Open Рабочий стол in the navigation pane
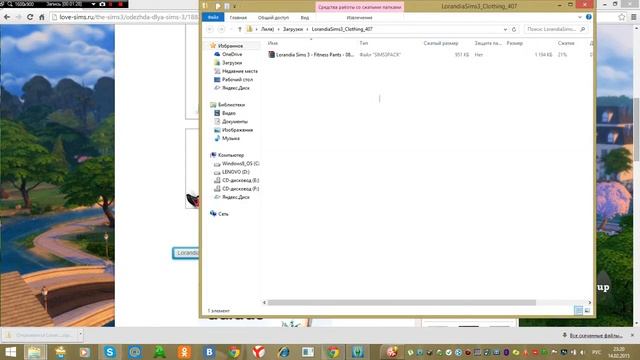 point(237,80)
